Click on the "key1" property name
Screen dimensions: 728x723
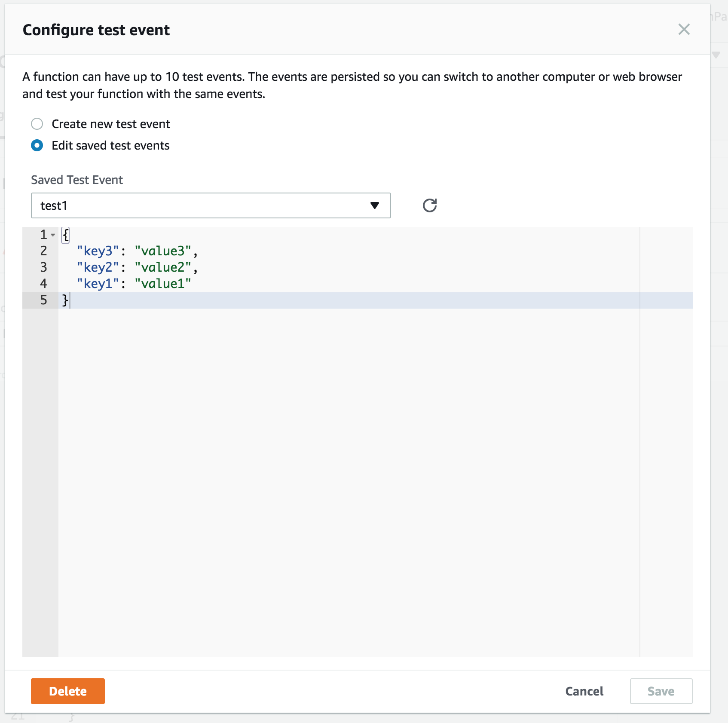[x=98, y=284]
